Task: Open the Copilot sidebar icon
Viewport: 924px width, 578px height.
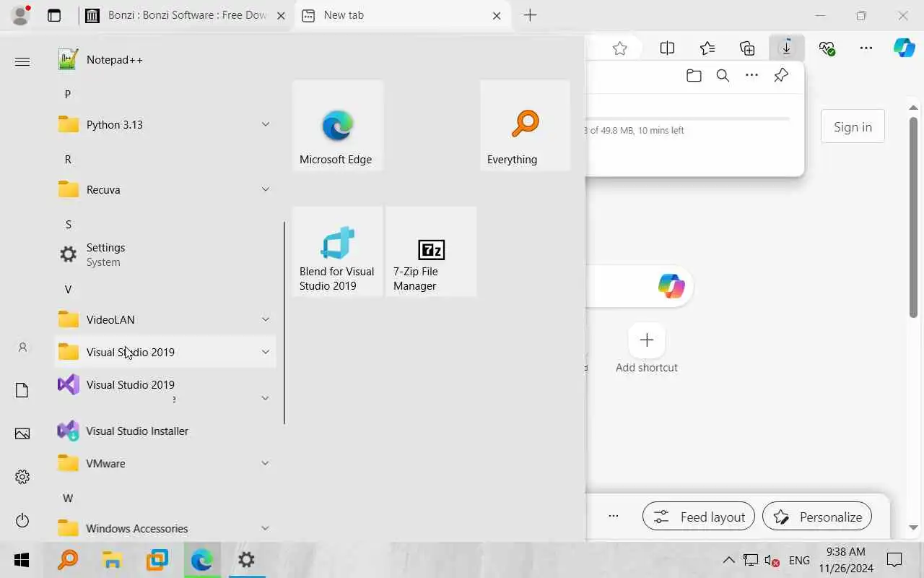Action: [904, 48]
